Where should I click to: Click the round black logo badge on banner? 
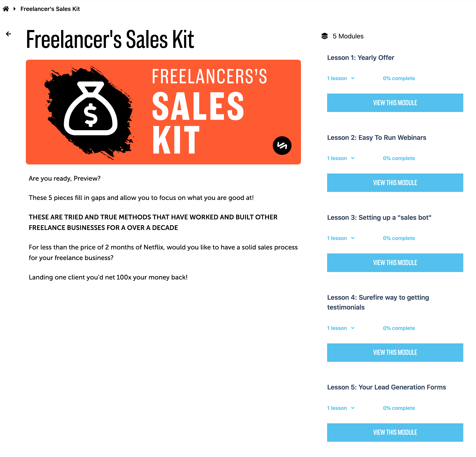click(282, 145)
